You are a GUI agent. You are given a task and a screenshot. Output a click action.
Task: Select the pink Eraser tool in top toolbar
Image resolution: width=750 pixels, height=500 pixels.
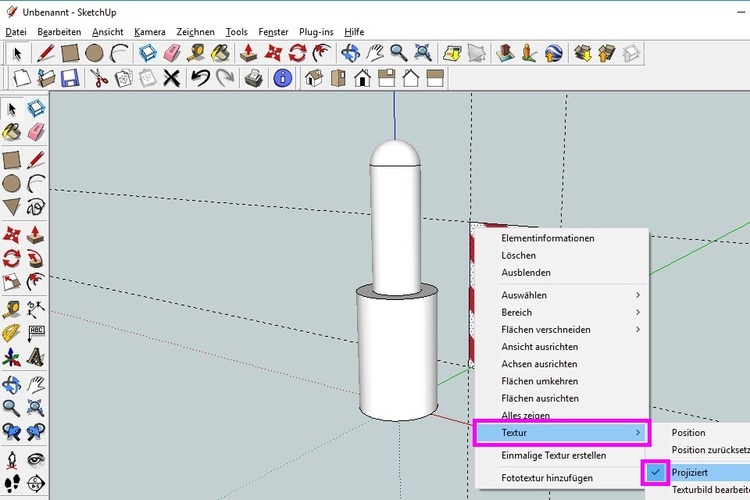172,53
